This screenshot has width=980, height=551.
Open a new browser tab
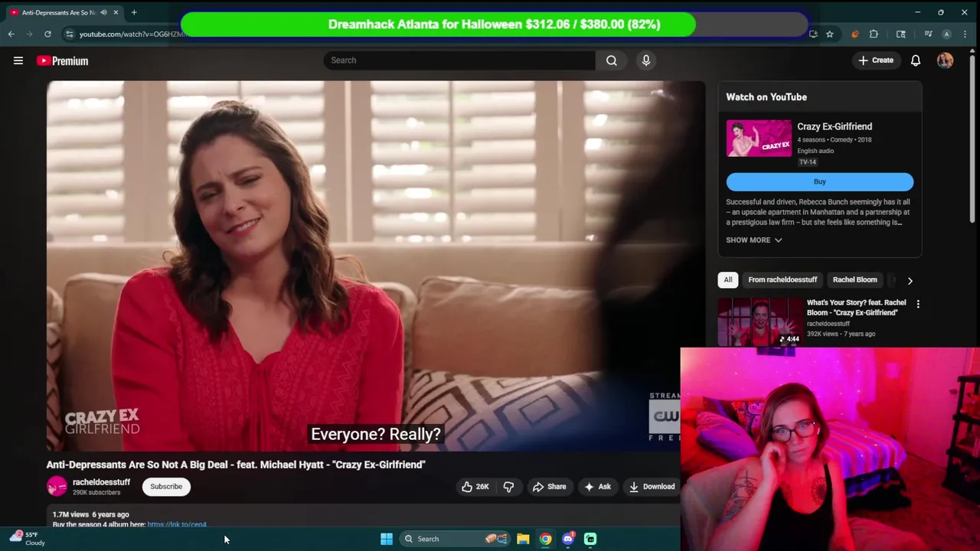click(134, 12)
